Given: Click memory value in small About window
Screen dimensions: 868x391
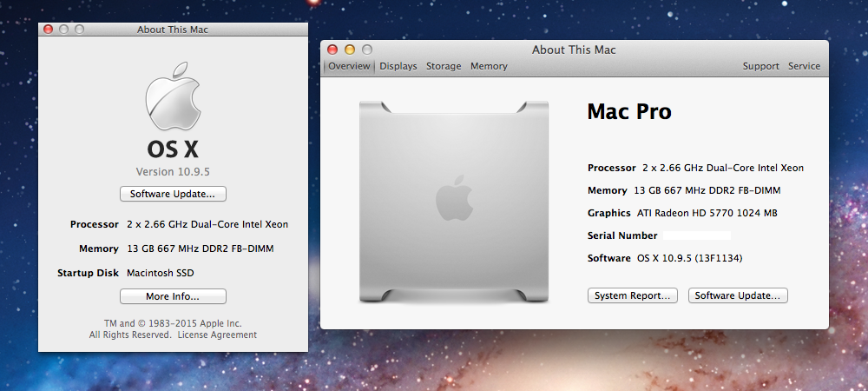Looking at the screenshot, I should (x=201, y=249).
